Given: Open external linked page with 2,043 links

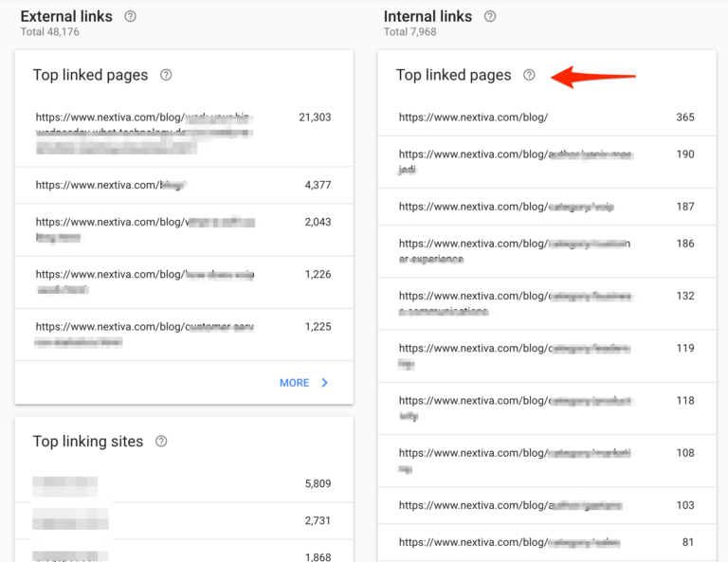Looking at the screenshot, I should [183, 230].
